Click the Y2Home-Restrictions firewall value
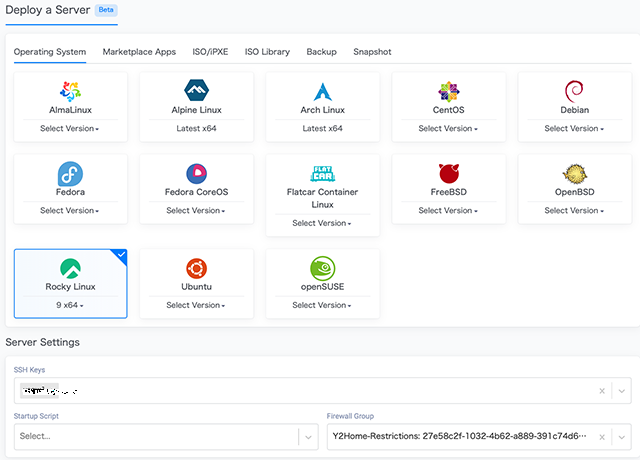640x460 pixels. [459, 436]
